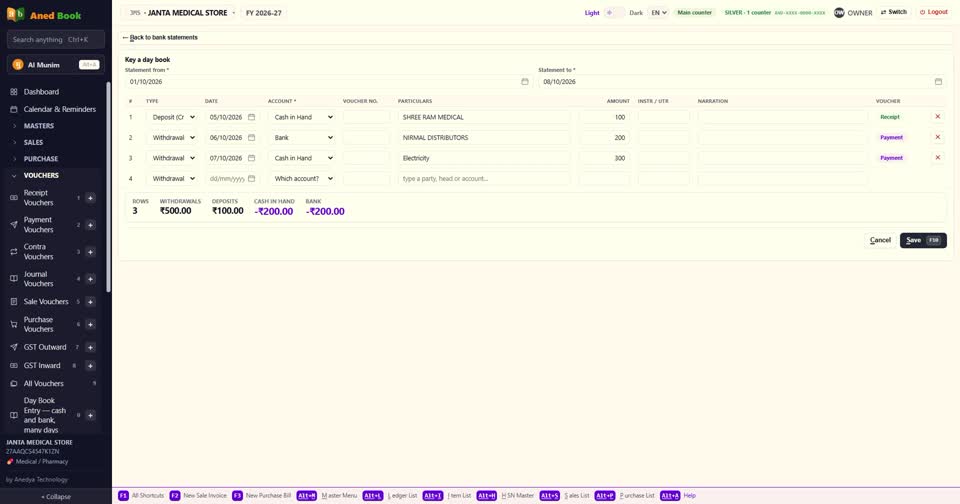
Task: Open date picker icon in empty row 4
Action: pos(251,178)
